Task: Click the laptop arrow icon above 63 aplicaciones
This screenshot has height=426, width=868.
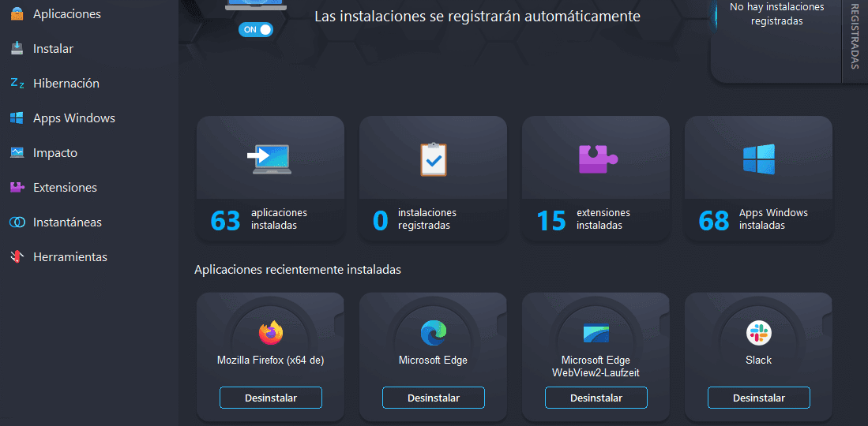Action: tap(269, 159)
